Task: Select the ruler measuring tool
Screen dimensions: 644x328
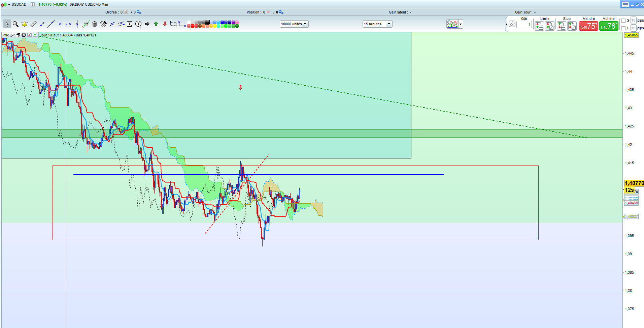Action: 33,24
